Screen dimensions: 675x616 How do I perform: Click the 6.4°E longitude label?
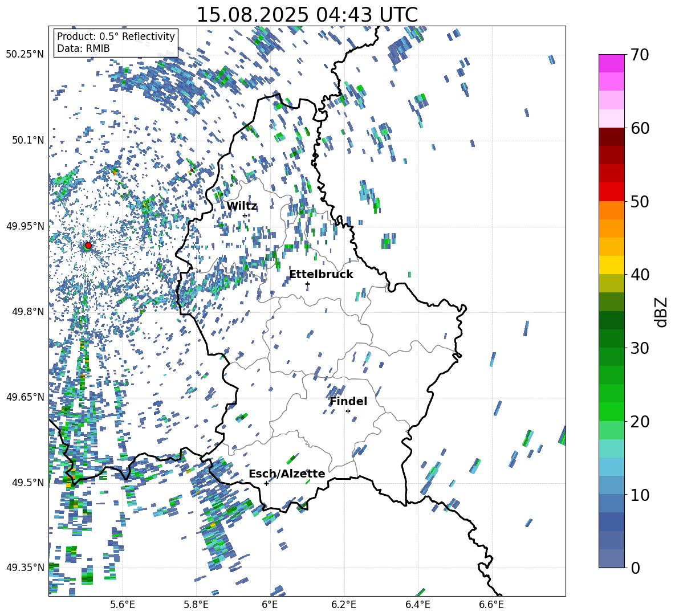(x=418, y=605)
